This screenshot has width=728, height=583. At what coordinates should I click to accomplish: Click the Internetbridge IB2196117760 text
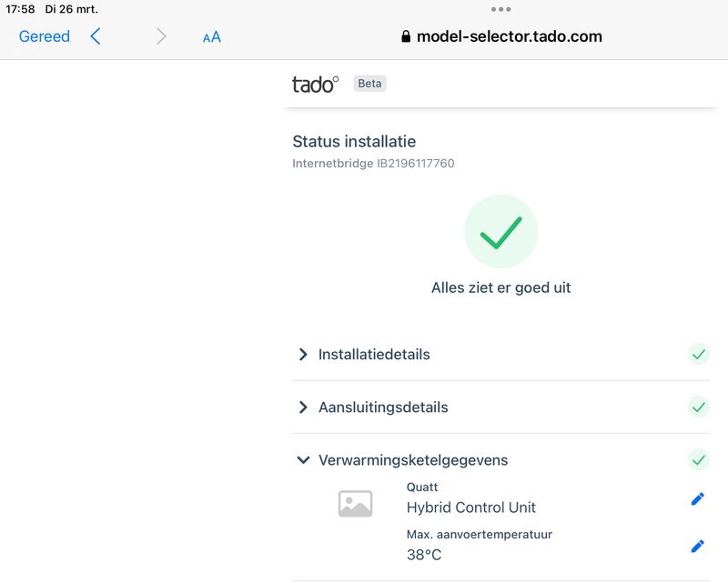pos(373,164)
